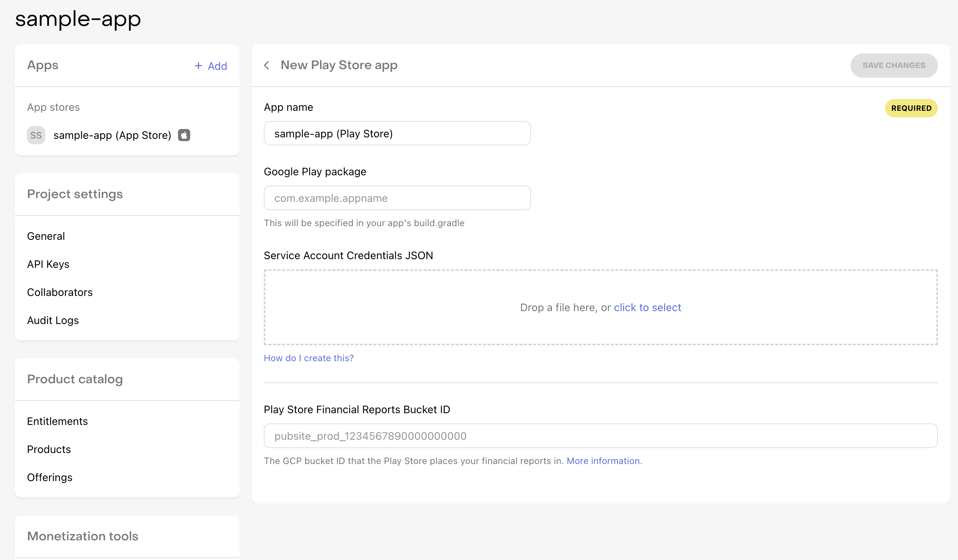Click the plus Add app button
Screen dimensions: 958x560
pyautogui.click(x=211, y=66)
